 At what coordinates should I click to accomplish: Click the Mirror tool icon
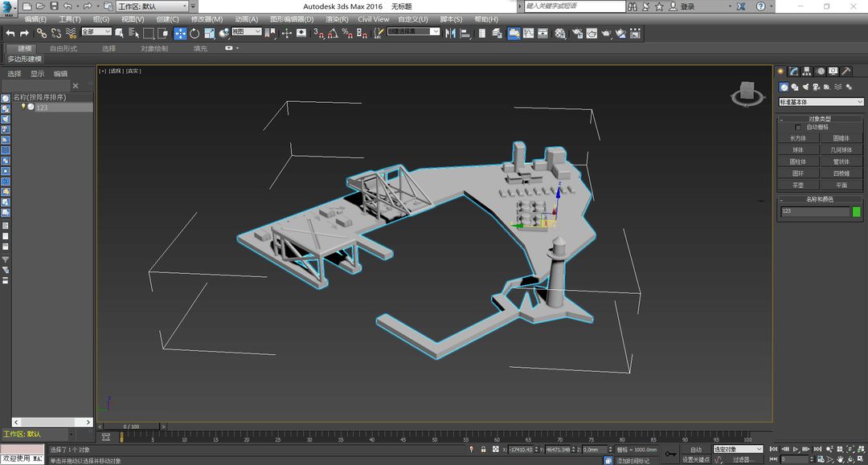(451, 33)
